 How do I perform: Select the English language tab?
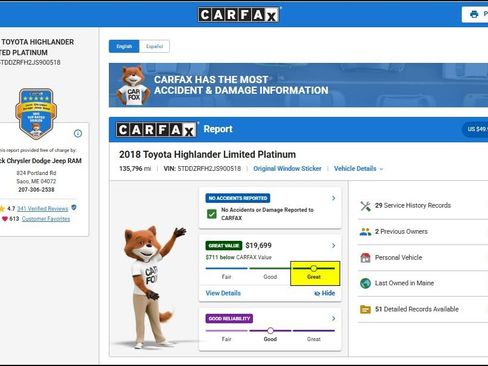tap(124, 46)
